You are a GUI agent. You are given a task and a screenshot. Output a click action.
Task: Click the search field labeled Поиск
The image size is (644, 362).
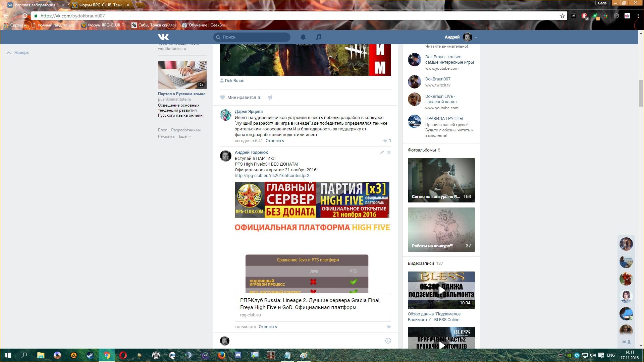252,37
